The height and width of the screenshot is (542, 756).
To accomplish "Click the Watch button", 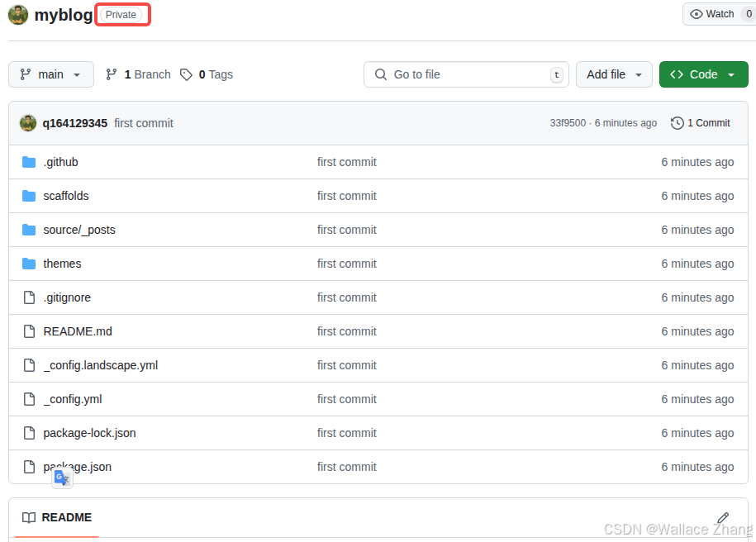I will 718,14.
